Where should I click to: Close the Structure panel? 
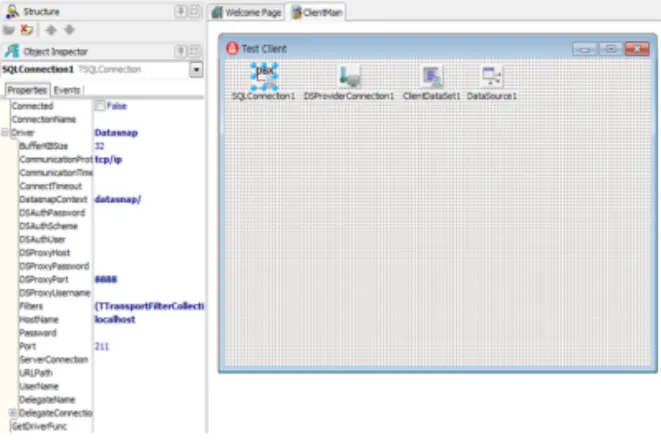click(x=194, y=11)
